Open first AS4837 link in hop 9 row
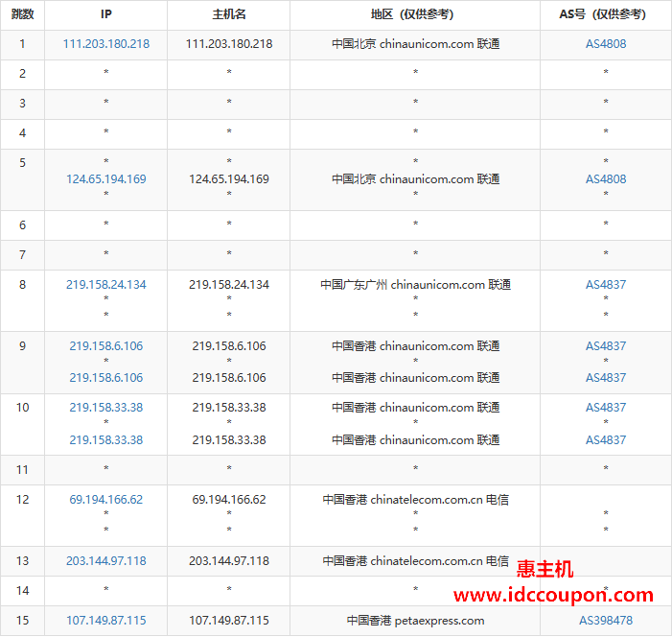Image resolution: width=672 pixels, height=637 pixels. coord(606,345)
